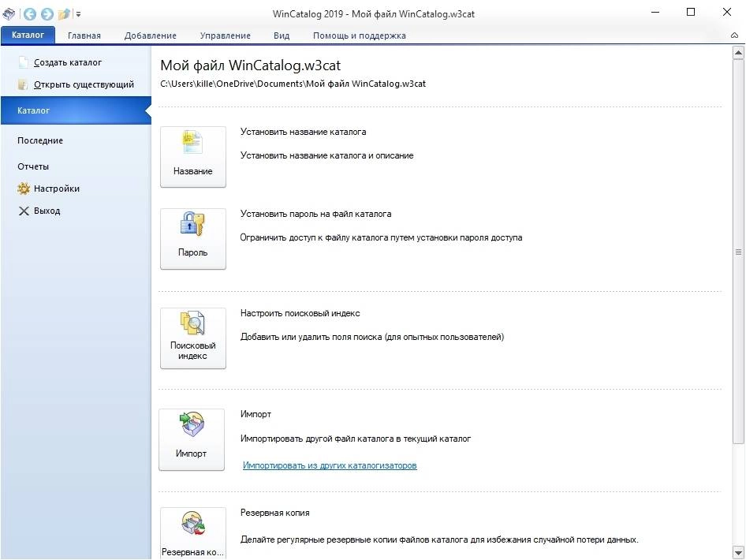Click the catalog file path text
The height and width of the screenshot is (560, 746).
pyautogui.click(x=293, y=84)
